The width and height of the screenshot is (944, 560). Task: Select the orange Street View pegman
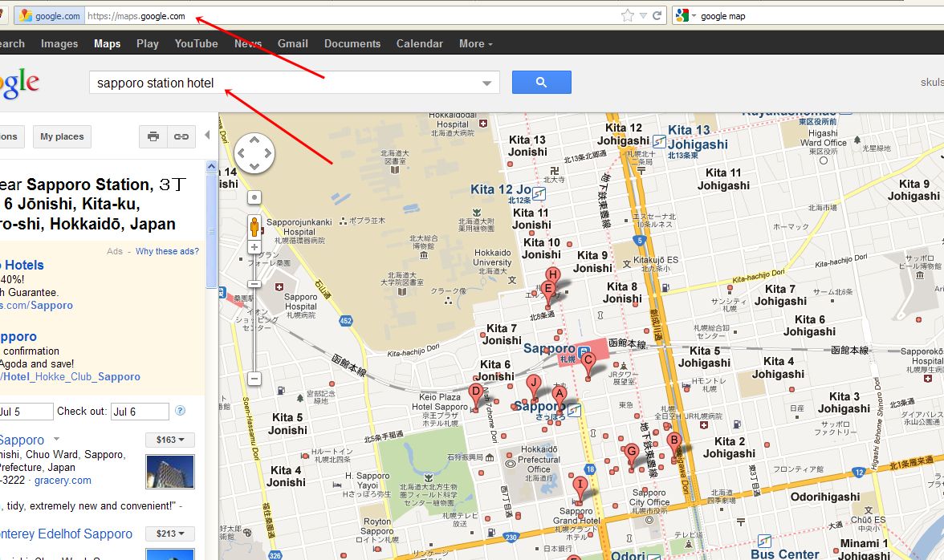(254, 227)
